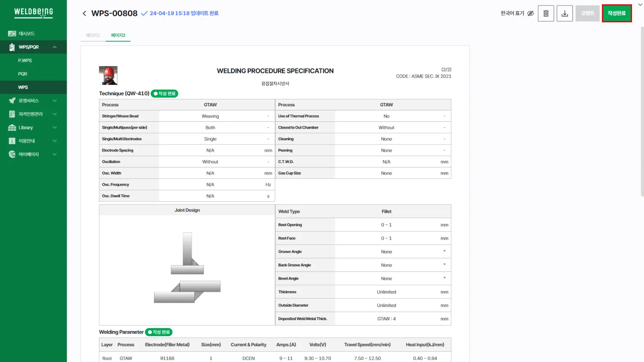Click the 로켓서비스 rocket icon
This screenshot has height=362, width=644.
[x=12, y=101]
